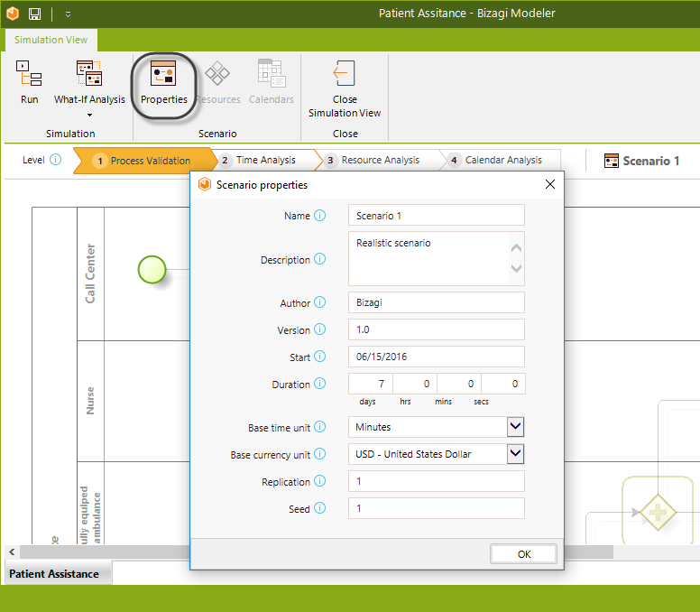Show info tooltip for Duration field
The height and width of the screenshot is (612, 700).
(319, 384)
